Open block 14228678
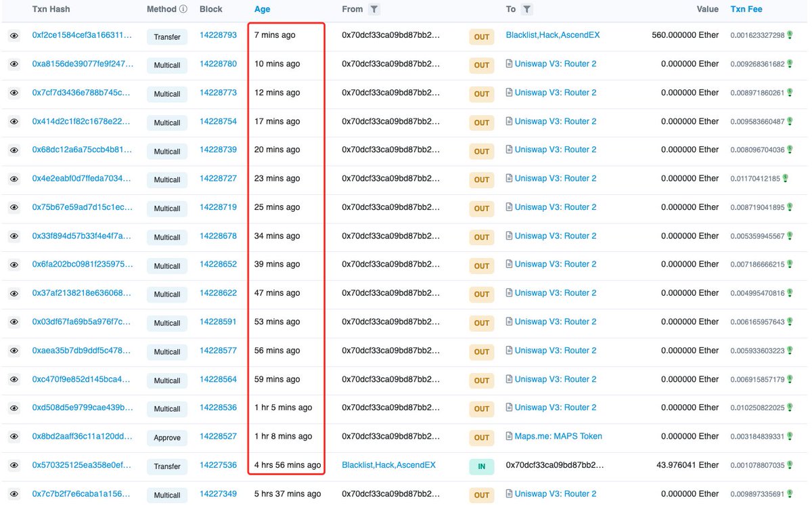The image size is (812, 505). (x=218, y=236)
